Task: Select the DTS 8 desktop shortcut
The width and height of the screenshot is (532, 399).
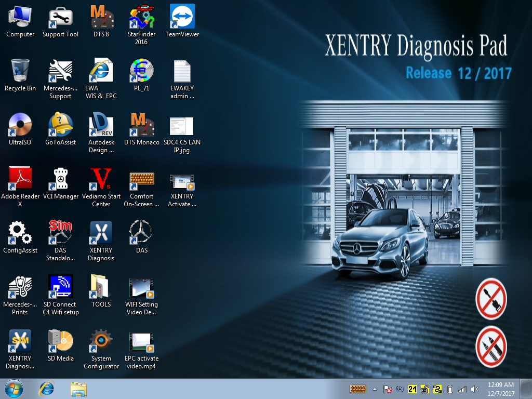Action: click(x=101, y=21)
